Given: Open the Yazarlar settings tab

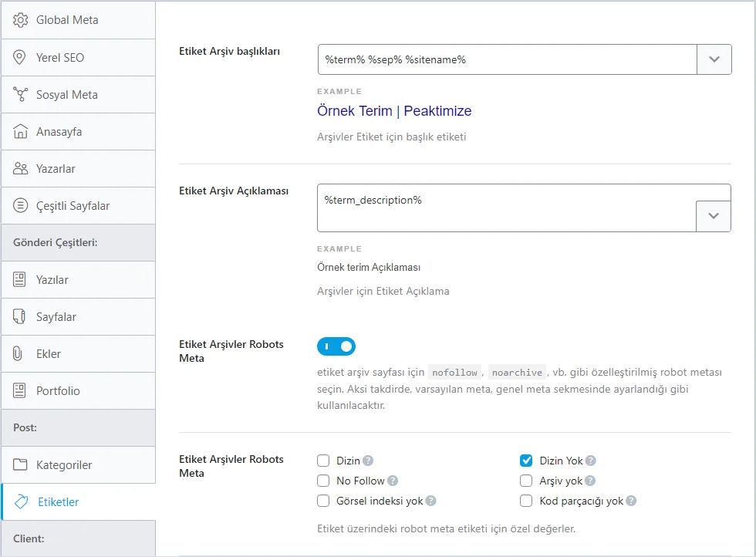Looking at the screenshot, I should click(78, 169).
